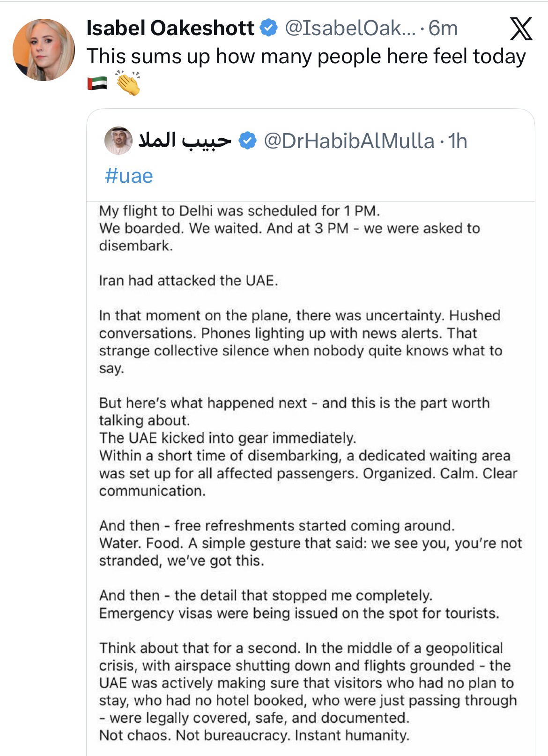This screenshot has height=756, width=548.
Task: Click the truncated @IsabelOak handle
Action: pyautogui.click(x=350, y=29)
